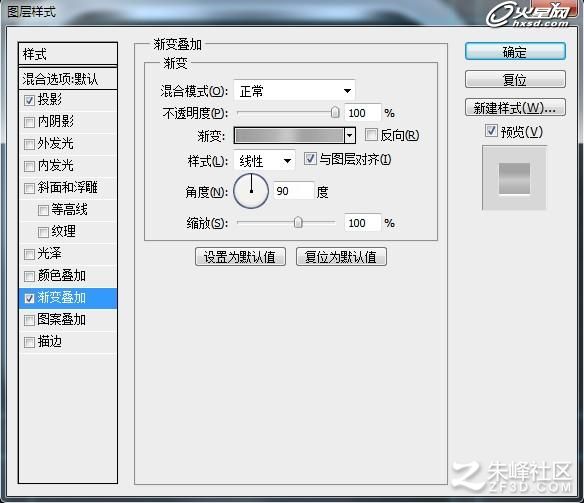The width and height of the screenshot is (584, 503).
Task: Click the gradient color bar swatch
Action: [x=289, y=136]
